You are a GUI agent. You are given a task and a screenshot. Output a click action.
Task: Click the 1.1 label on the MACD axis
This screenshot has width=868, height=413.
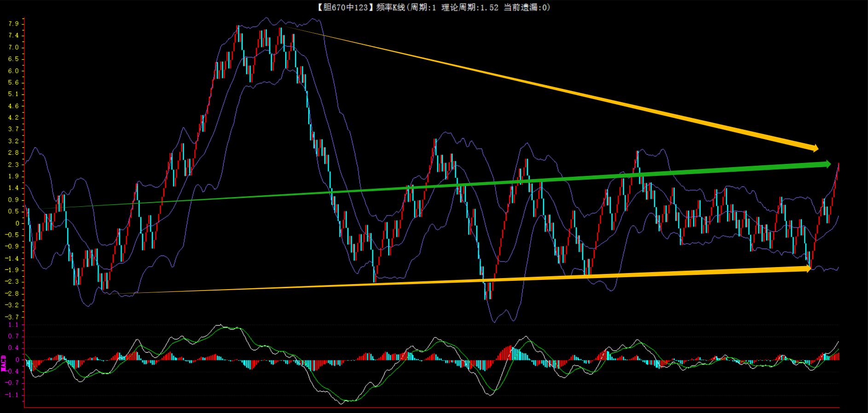tap(13, 325)
